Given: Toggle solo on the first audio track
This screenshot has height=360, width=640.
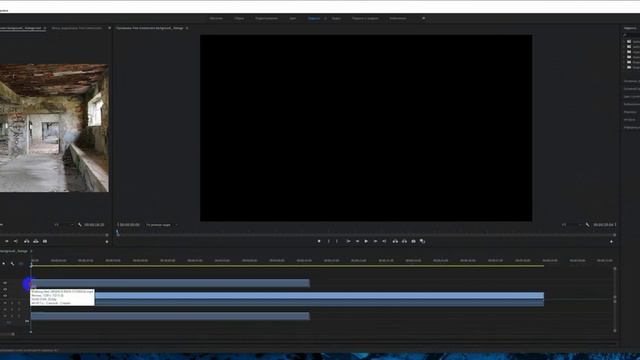Looking at the screenshot, I should pyautogui.click(x=19, y=303).
